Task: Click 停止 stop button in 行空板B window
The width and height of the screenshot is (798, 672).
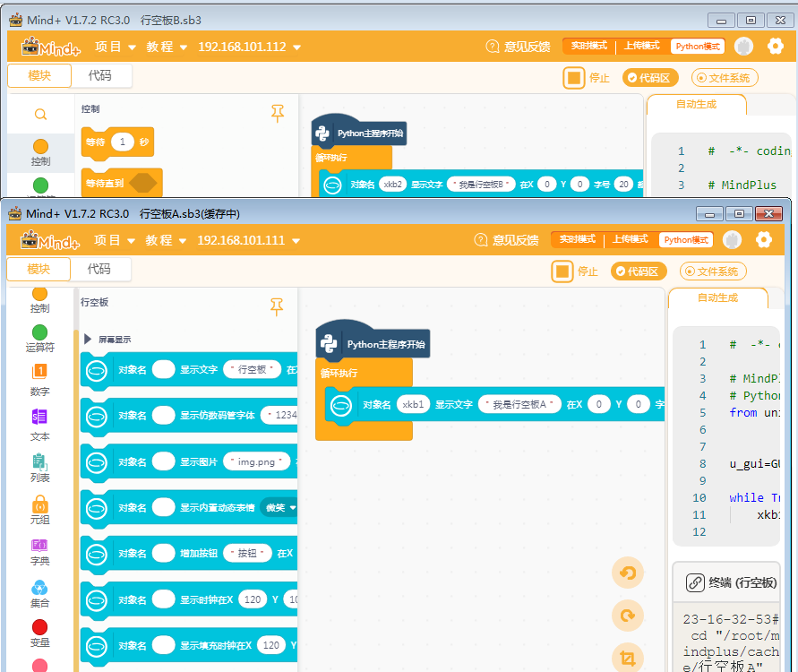Action: coord(587,78)
